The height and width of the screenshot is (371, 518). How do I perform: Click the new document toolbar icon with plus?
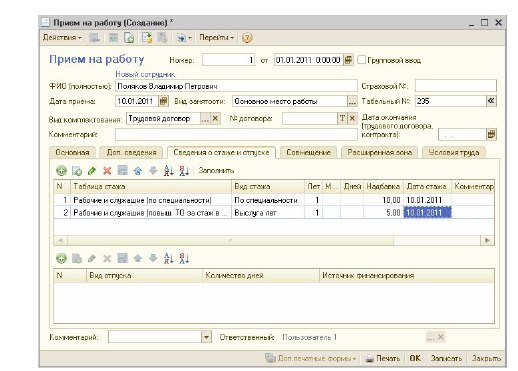click(129, 38)
